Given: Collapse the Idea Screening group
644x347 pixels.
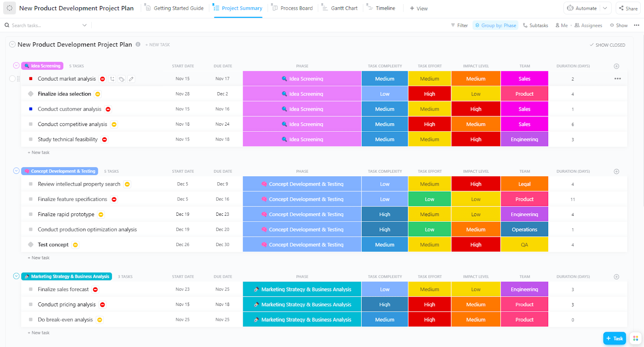Looking at the screenshot, I should (x=16, y=66).
